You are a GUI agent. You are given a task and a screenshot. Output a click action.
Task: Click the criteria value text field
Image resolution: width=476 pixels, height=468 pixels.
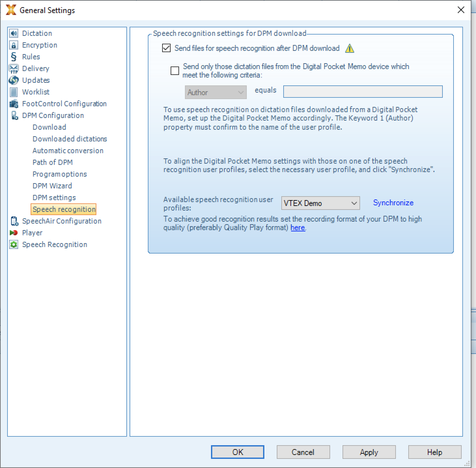(x=363, y=92)
